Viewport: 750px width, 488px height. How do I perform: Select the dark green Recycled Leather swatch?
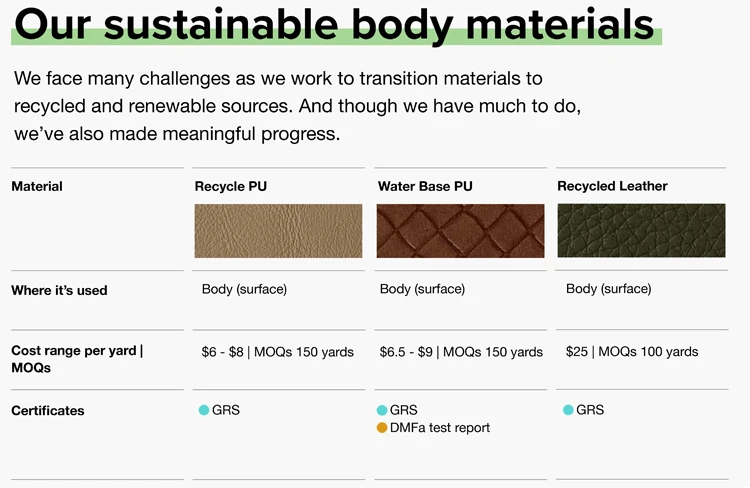(641, 231)
